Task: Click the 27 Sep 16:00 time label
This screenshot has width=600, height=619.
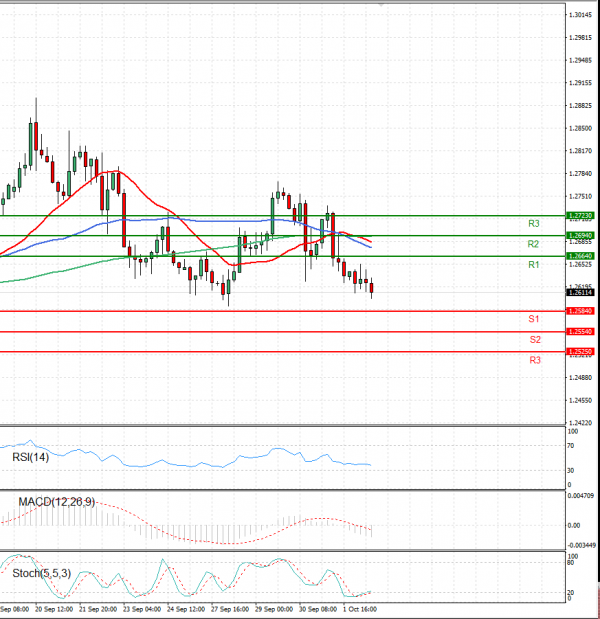Action: [230, 609]
